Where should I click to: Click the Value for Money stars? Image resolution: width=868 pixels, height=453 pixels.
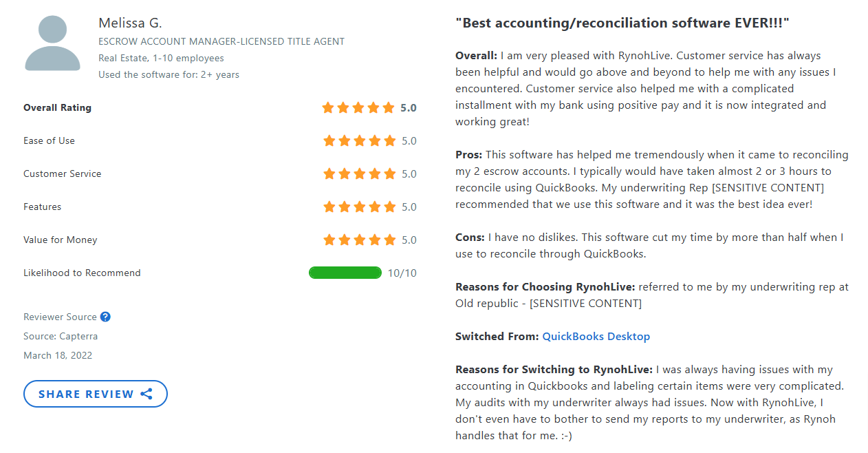[359, 240]
